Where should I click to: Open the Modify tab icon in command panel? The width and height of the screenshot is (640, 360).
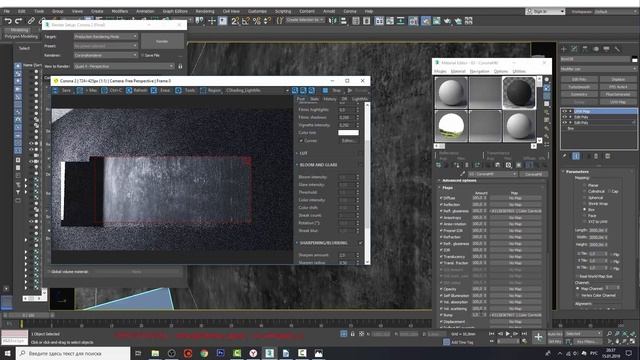point(574,49)
